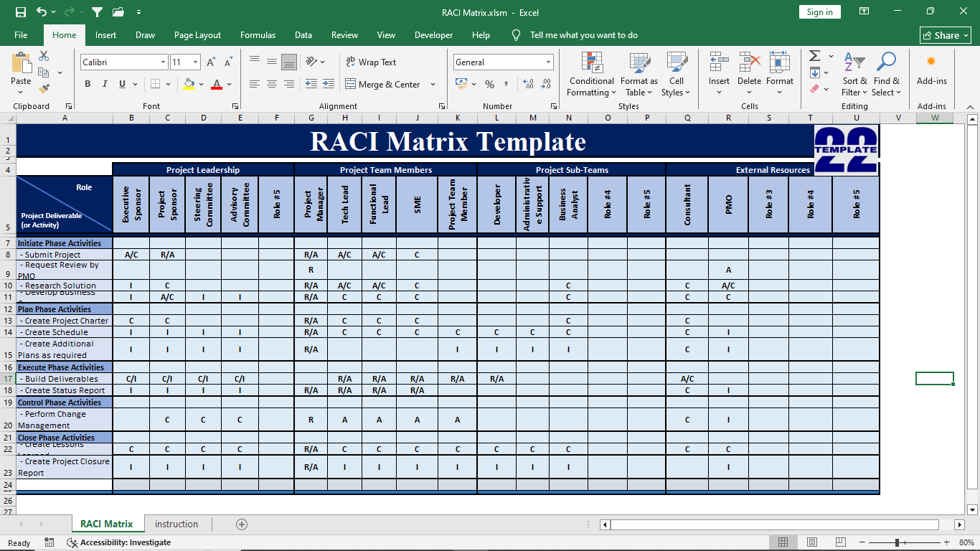Viewport: 980px width, 551px height.
Task: Click the AutoSum sigma icon
Action: click(815, 56)
